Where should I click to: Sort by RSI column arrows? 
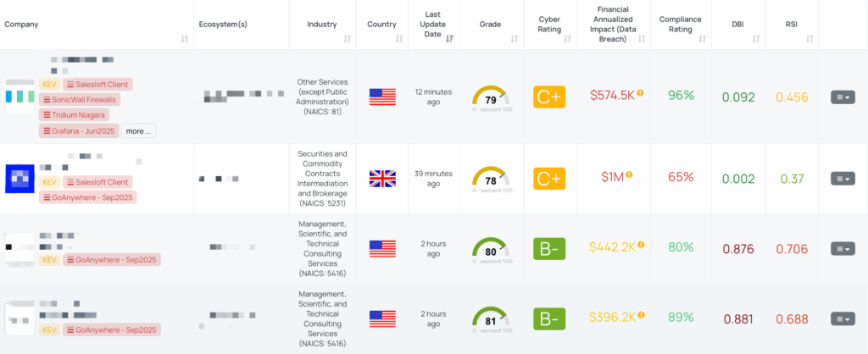[x=810, y=39]
